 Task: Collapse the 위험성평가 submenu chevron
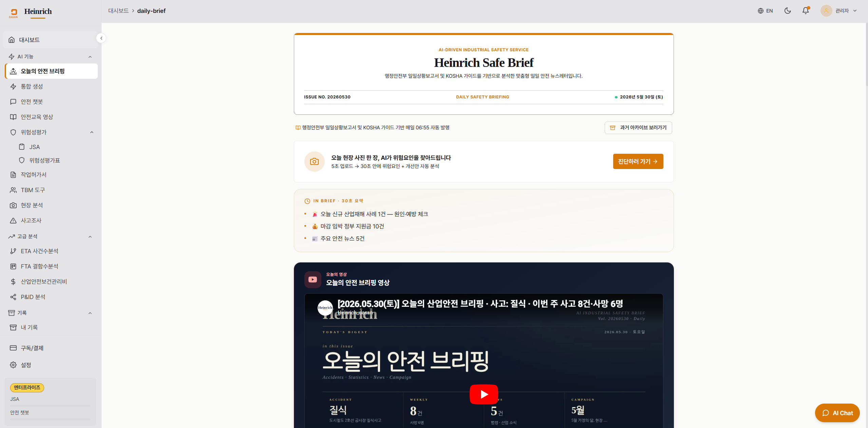tap(92, 132)
